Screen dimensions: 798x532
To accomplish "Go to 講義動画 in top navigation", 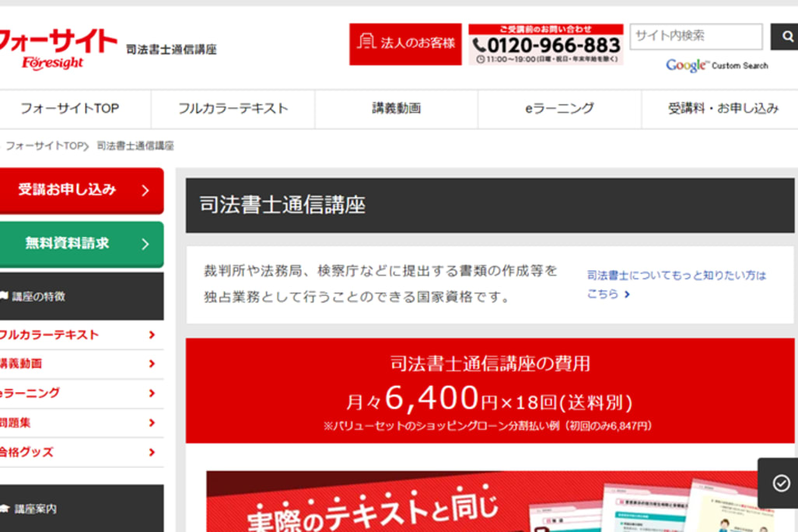I will tap(396, 109).
